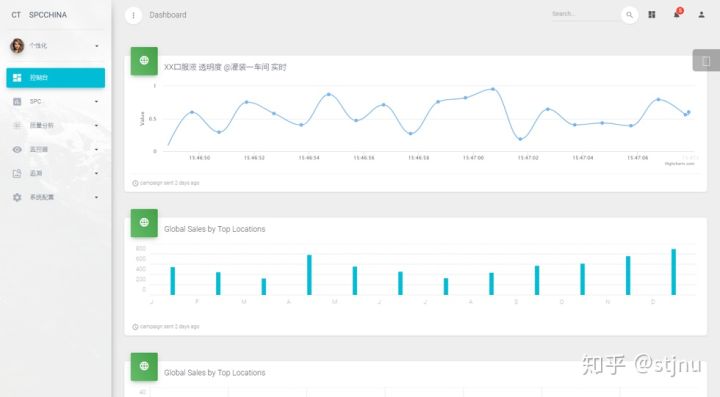The image size is (720, 397).
Task: Click green globe icon on middle Global Sales card
Action: 144,223
